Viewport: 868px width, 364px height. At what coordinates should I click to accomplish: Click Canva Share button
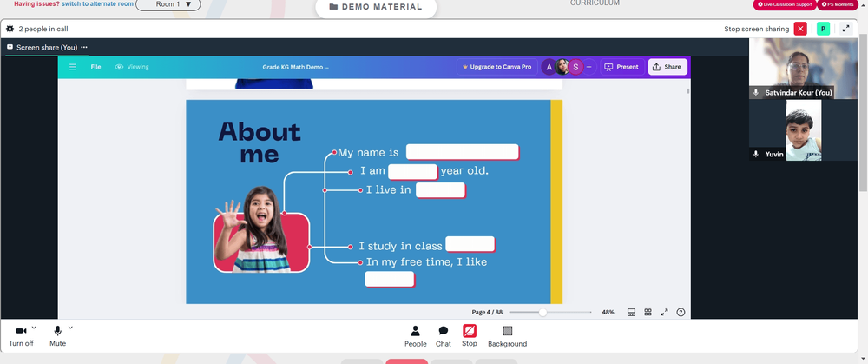[667, 67]
